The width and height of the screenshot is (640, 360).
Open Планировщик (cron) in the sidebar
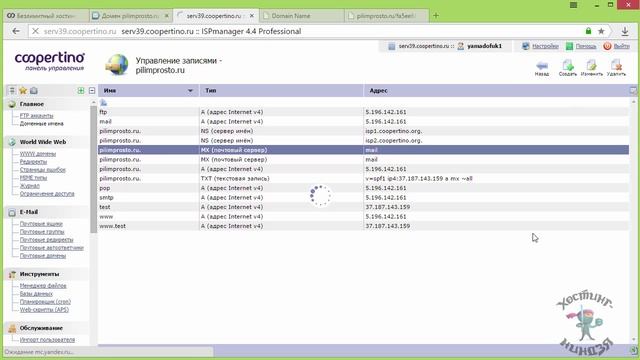[45, 302]
